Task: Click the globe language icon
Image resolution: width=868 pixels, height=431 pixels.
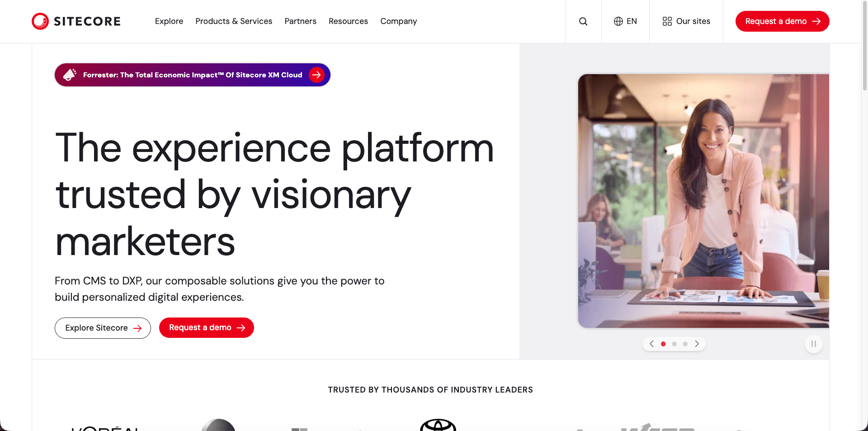Action: coord(618,21)
